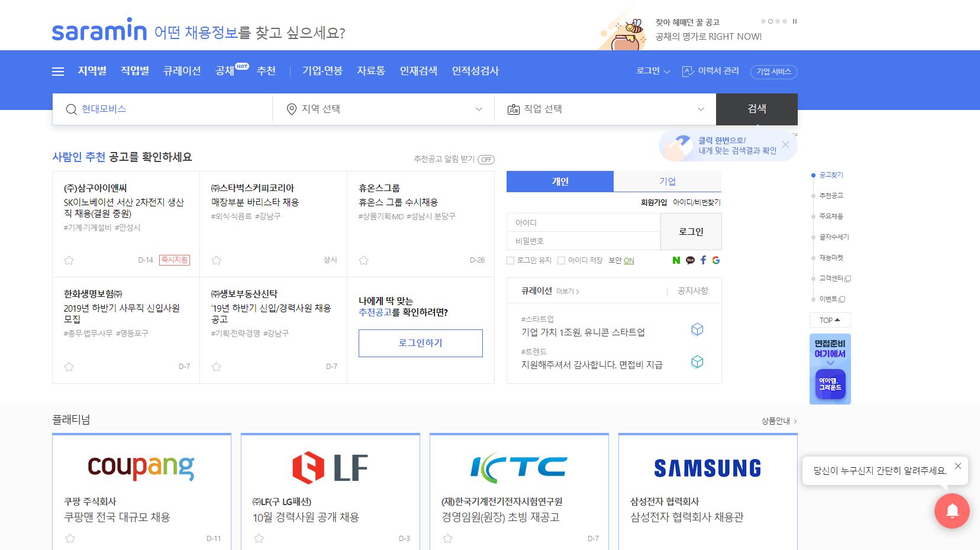This screenshot has height=550, width=980.
Task: Click the Saramin logo
Action: [x=99, y=30]
